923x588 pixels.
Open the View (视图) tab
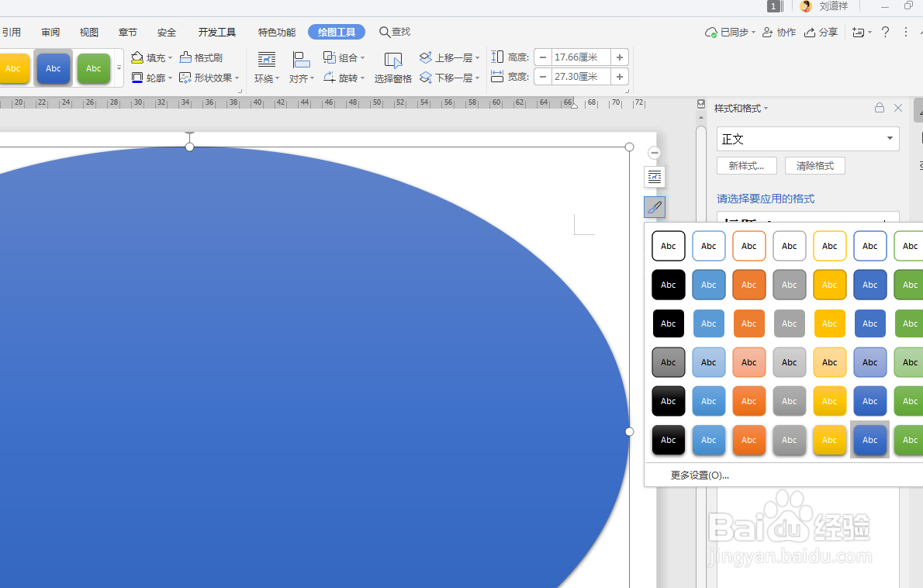point(89,33)
